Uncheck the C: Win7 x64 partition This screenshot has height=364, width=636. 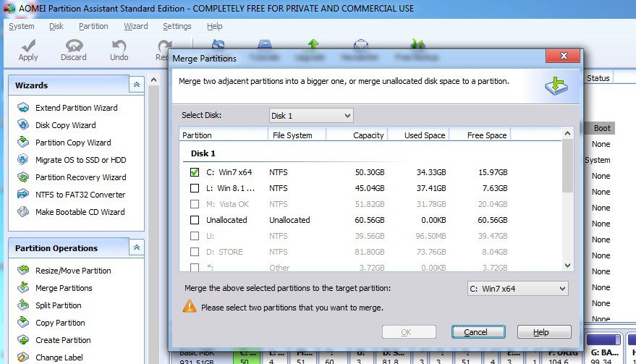pos(195,172)
